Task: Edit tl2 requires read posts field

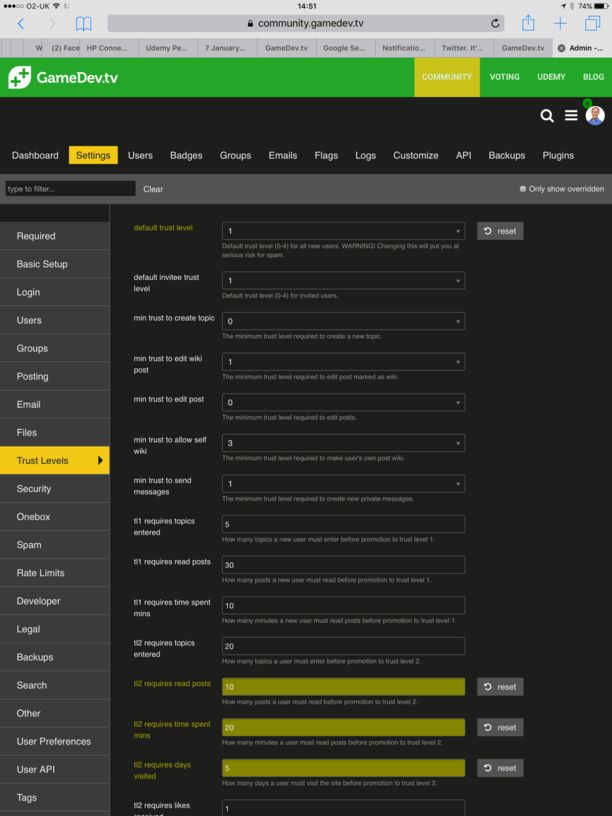Action: 343,687
